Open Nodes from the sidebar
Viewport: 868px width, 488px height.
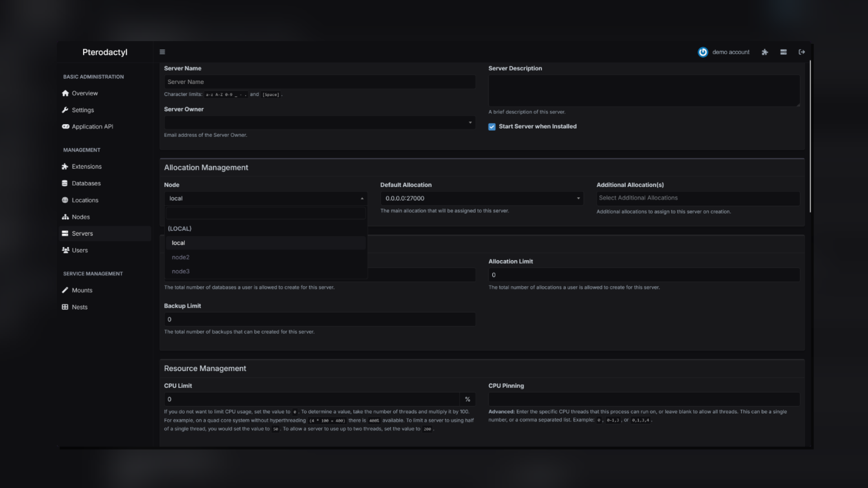click(x=80, y=217)
